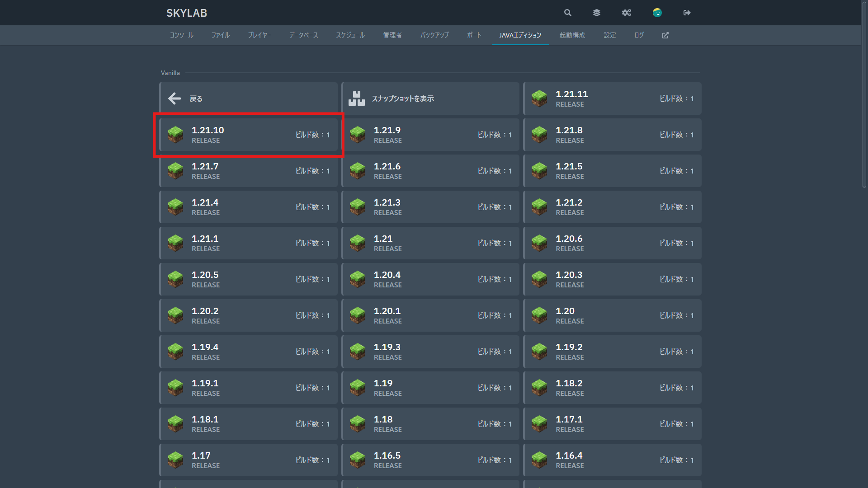Go to the スケジュール tab
868x488 pixels.
point(350,35)
